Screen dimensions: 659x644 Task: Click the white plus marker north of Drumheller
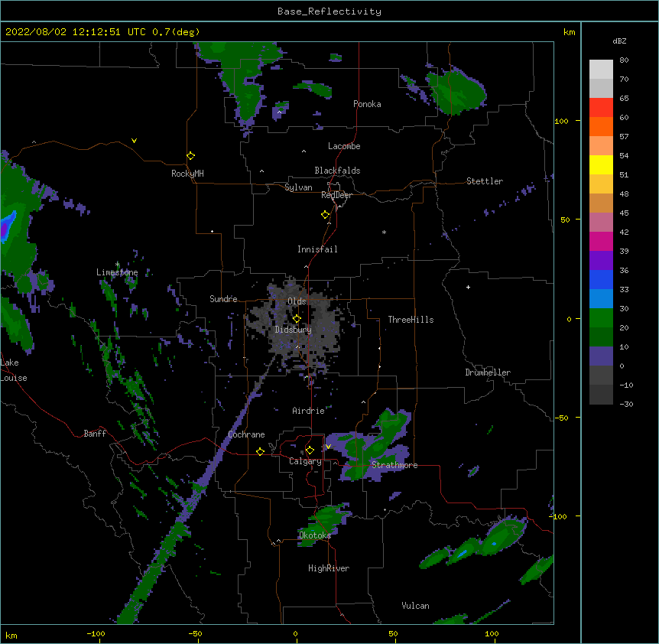[468, 287]
